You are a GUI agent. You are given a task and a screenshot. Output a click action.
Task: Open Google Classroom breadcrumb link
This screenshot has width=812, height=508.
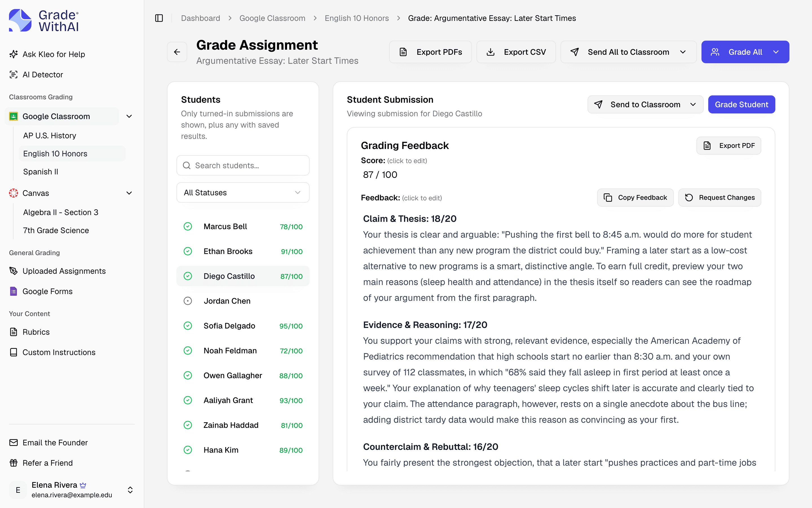point(272,18)
